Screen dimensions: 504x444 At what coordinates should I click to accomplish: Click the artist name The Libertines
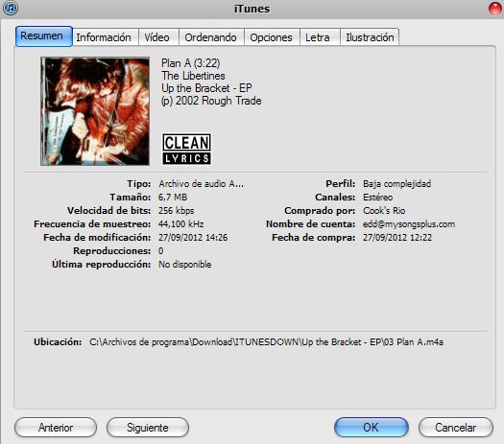(x=193, y=76)
